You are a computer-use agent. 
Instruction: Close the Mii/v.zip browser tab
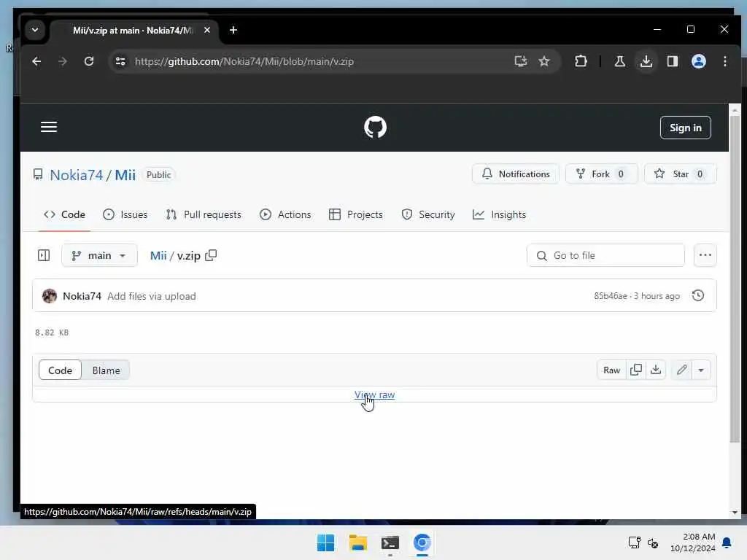[206, 30]
